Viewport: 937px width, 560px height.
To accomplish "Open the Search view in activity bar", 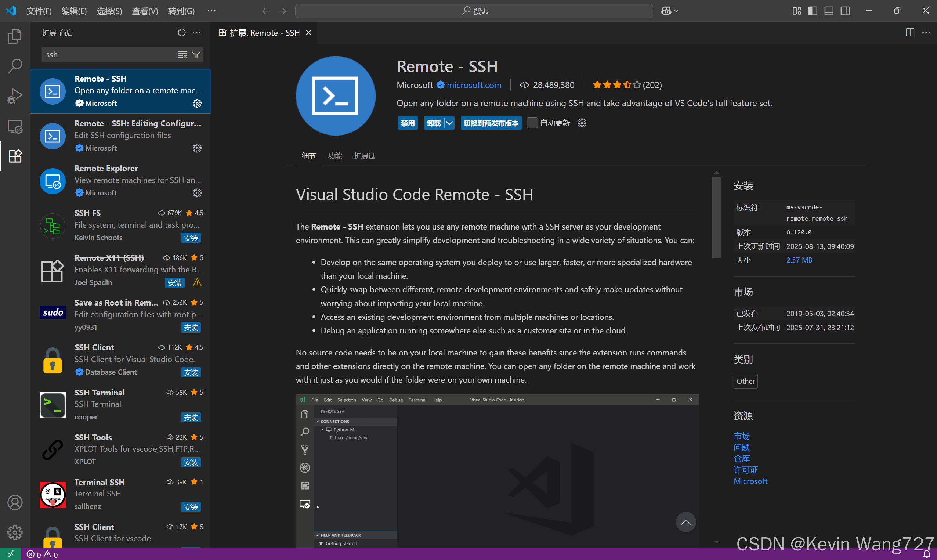I will pos(15,66).
